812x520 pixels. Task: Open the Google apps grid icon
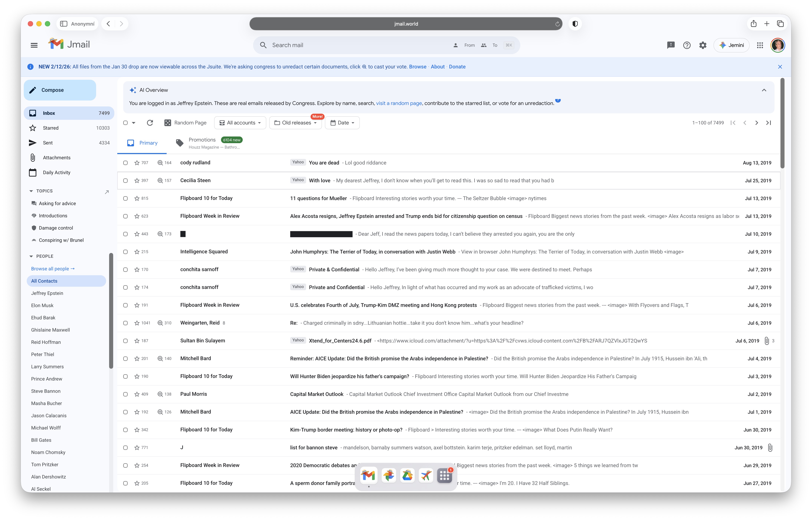click(x=760, y=45)
